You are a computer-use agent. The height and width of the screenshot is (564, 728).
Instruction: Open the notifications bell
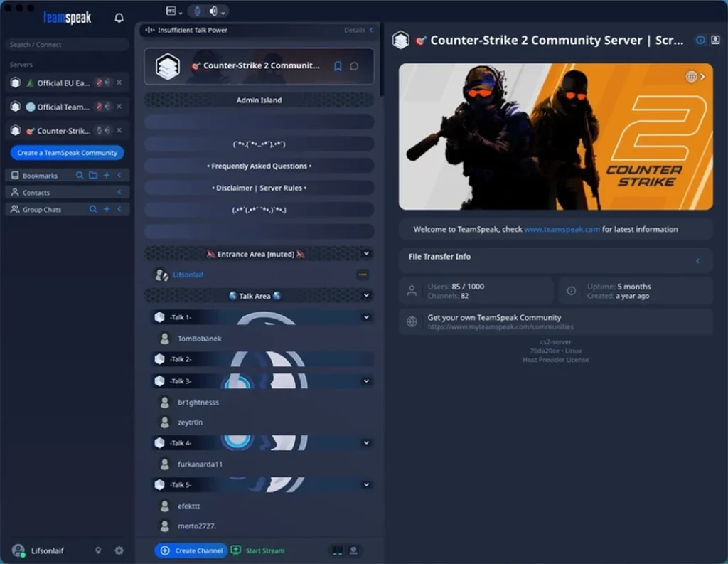coord(119,18)
